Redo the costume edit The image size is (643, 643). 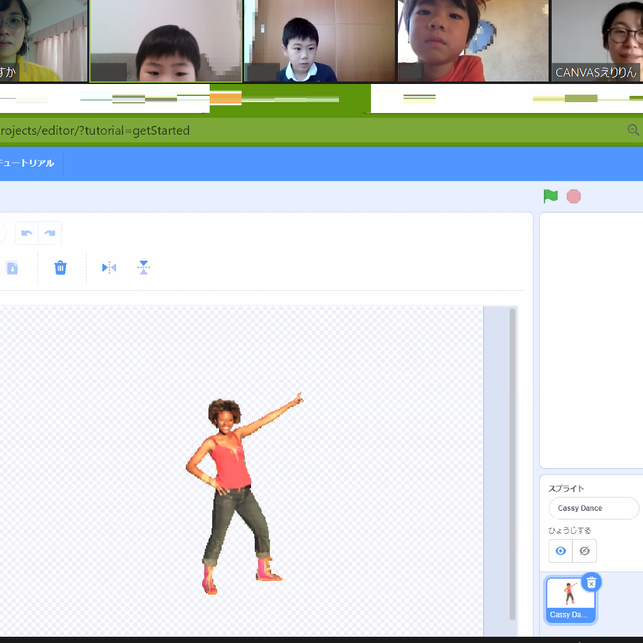tap(49, 233)
